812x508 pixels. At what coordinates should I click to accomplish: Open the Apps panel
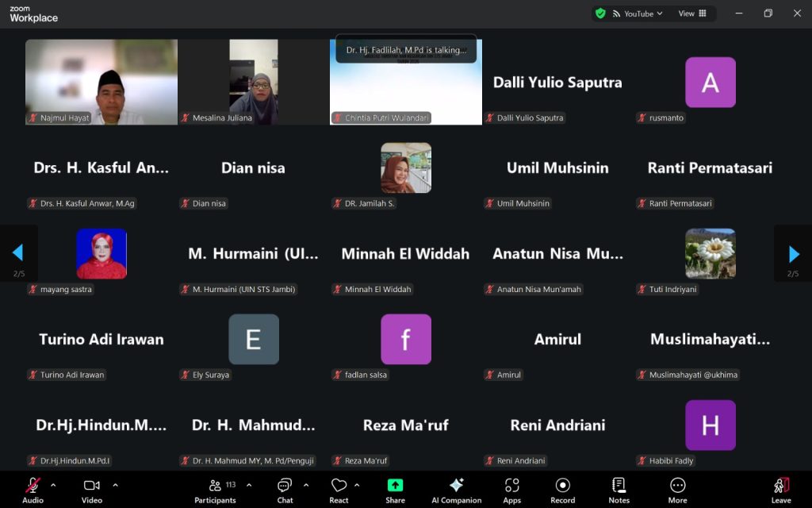pos(511,490)
